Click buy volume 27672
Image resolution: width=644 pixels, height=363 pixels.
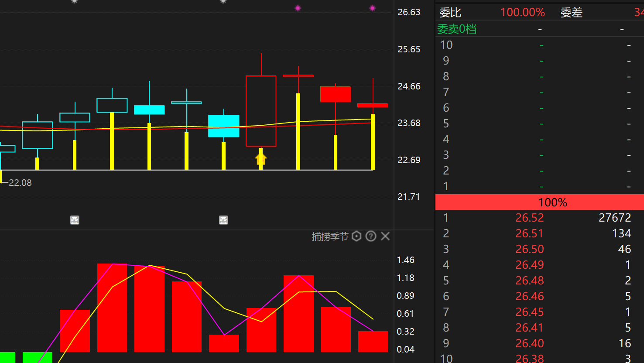(x=615, y=218)
